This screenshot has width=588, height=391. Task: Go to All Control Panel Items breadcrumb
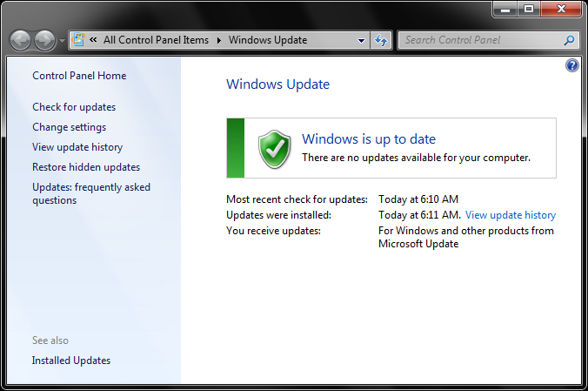click(156, 40)
